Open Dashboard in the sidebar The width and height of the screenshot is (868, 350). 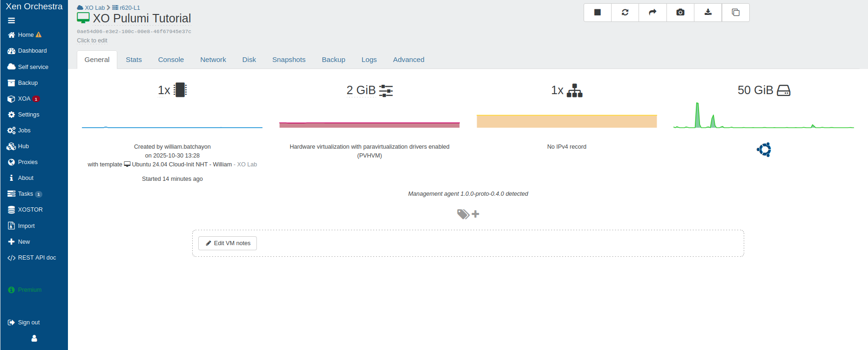pyautogui.click(x=32, y=51)
